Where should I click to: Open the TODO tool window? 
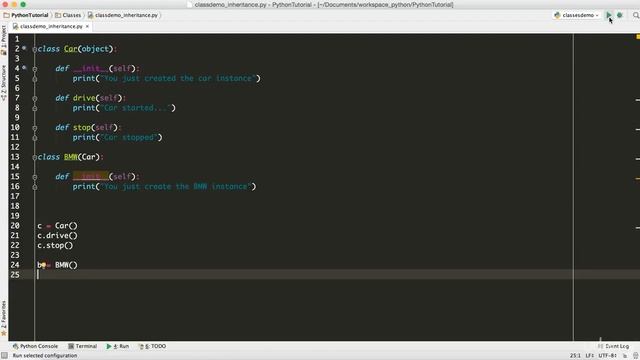tap(152, 346)
